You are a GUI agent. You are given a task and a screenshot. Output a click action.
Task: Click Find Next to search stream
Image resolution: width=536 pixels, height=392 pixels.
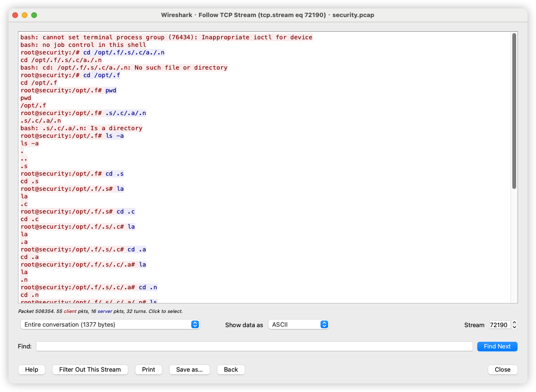pos(497,346)
